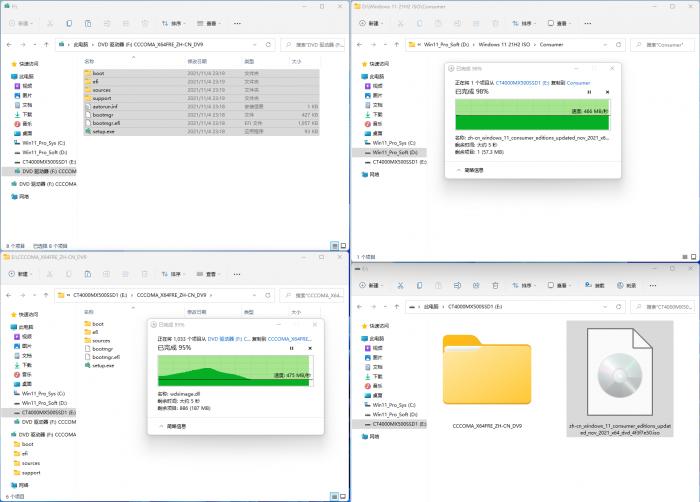Image resolution: width=700 pixels, height=502 pixels.
Task: Open the sort dropdown in top-left window
Action: click(x=176, y=22)
